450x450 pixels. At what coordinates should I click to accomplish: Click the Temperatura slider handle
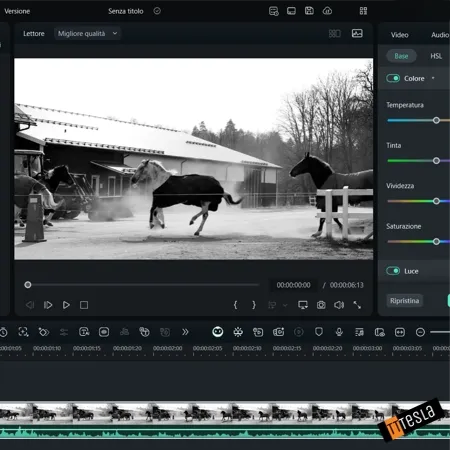coord(436,120)
